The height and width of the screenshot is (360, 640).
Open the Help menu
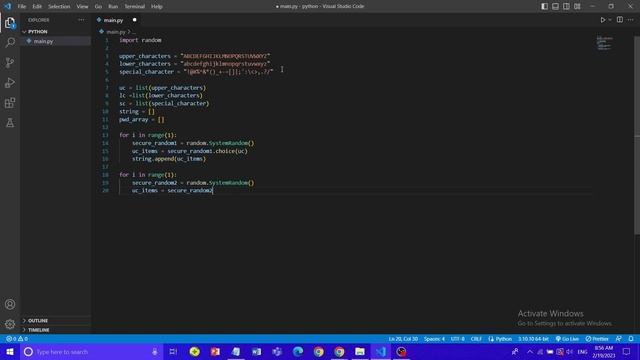pyautogui.click(x=157, y=7)
